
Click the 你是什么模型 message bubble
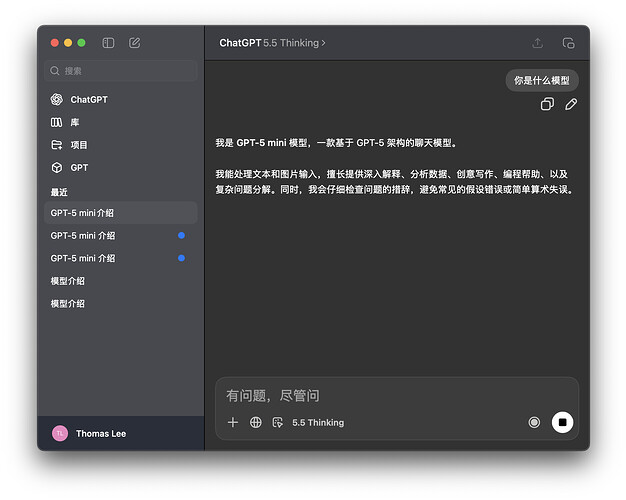click(x=542, y=80)
